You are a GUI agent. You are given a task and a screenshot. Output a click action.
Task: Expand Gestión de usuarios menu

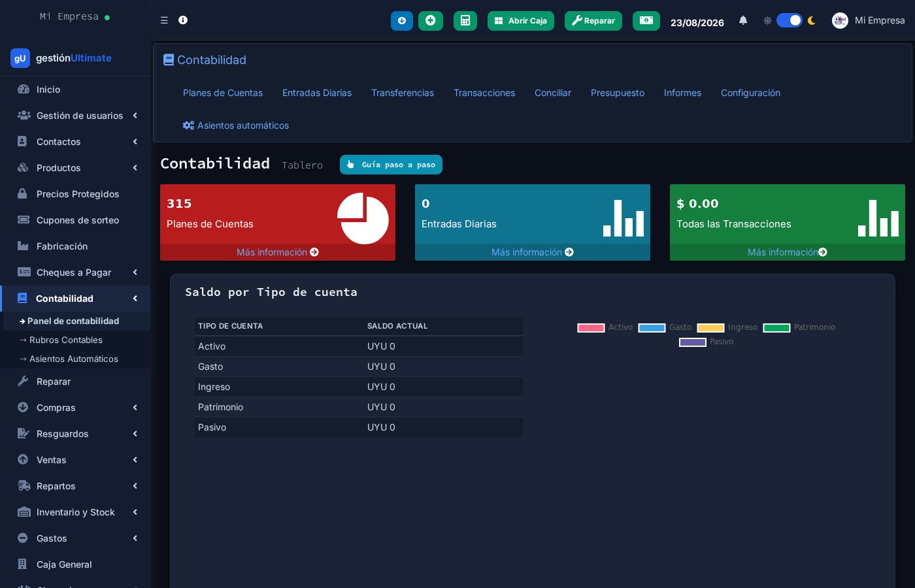pos(75,116)
